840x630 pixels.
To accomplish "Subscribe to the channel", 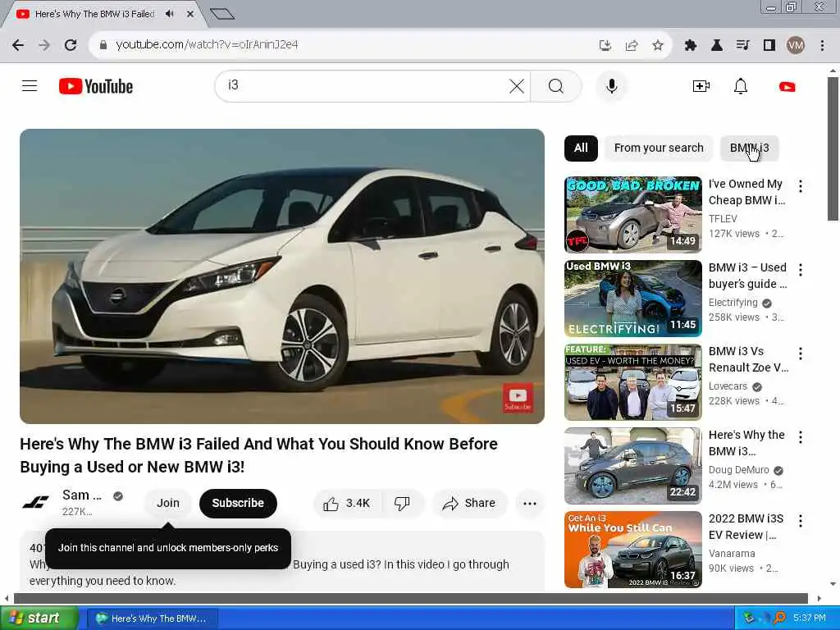I will (238, 503).
